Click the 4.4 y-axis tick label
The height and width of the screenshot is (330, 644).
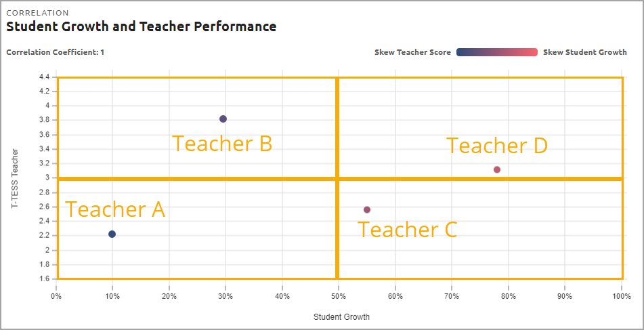[x=45, y=77]
